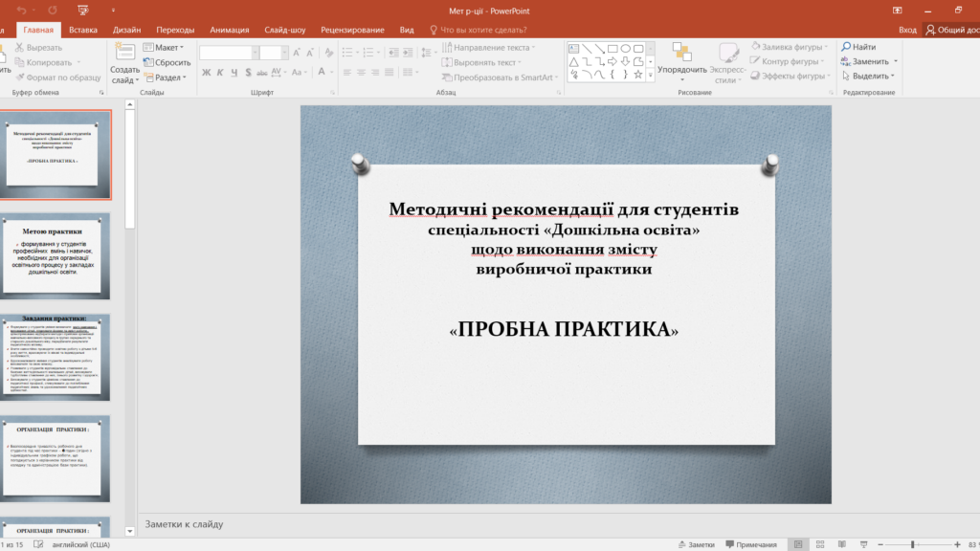Select the star shape in shapes gallery
The image size is (980, 551).
pos(637,74)
